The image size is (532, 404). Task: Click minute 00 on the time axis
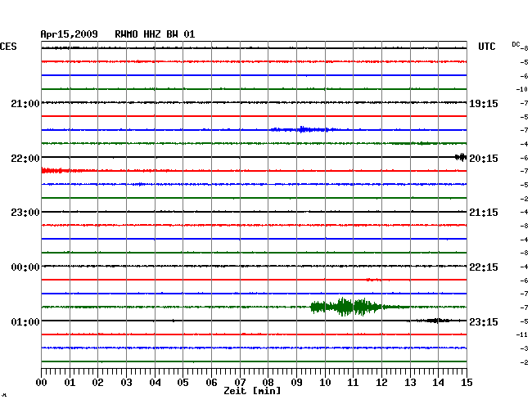coord(42,383)
